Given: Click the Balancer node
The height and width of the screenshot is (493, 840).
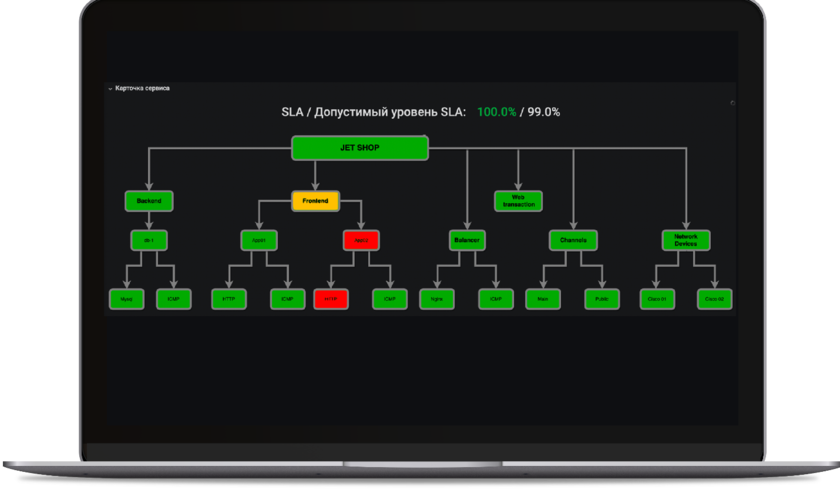Looking at the screenshot, I should (467, 240).
